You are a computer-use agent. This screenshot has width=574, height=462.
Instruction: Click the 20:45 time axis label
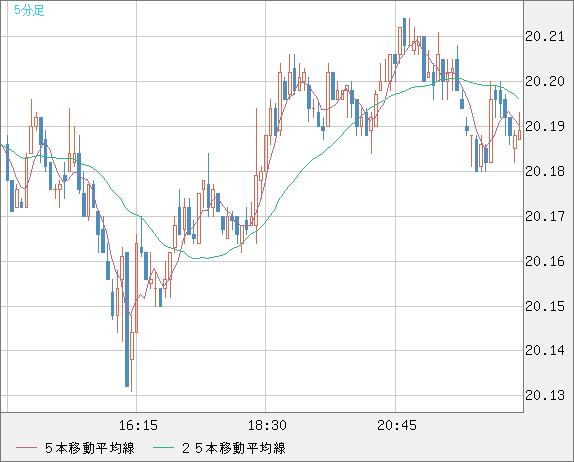pyautogui.click(x=397, y=425)
